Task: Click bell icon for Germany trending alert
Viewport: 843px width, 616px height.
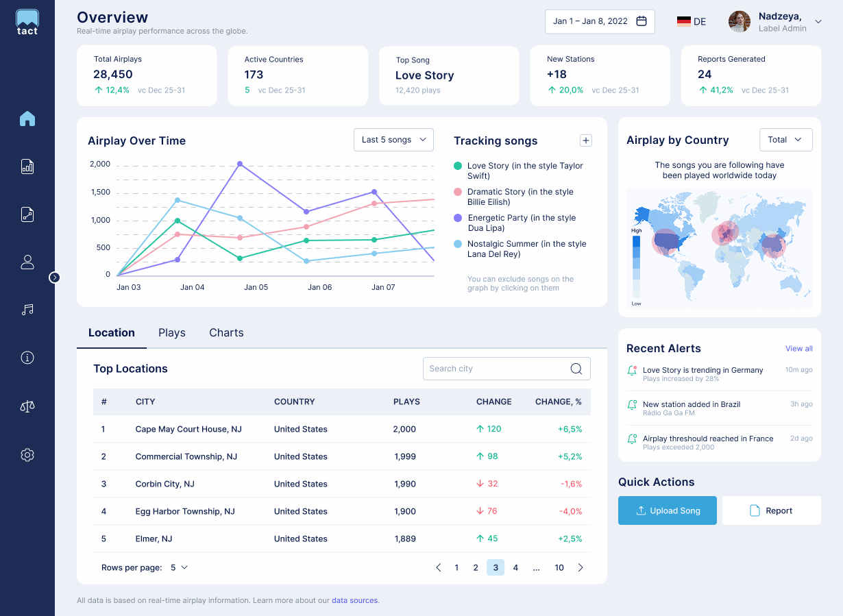Action: point(632,371)
